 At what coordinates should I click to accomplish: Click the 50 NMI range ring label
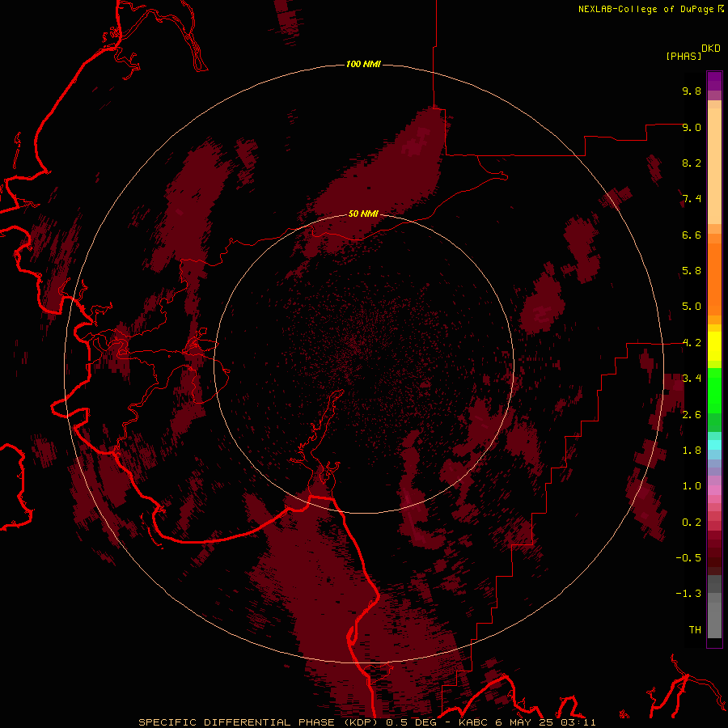pos(363,214)
